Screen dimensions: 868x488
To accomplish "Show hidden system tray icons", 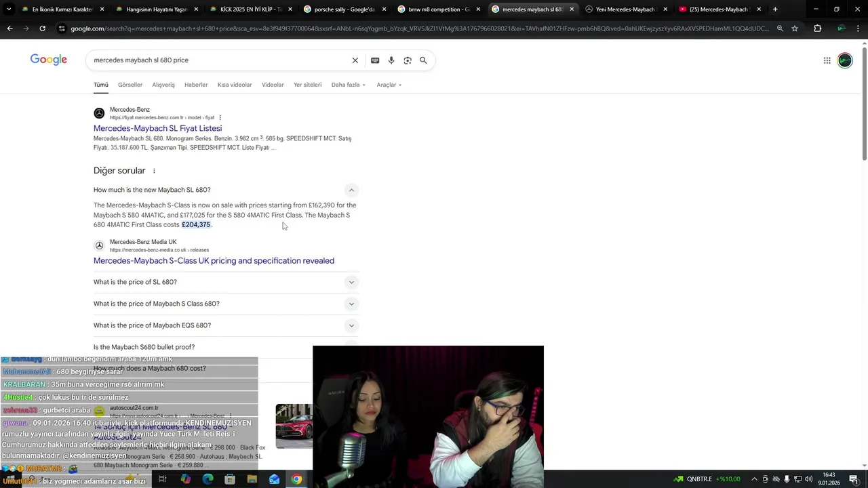I will 755,479.
